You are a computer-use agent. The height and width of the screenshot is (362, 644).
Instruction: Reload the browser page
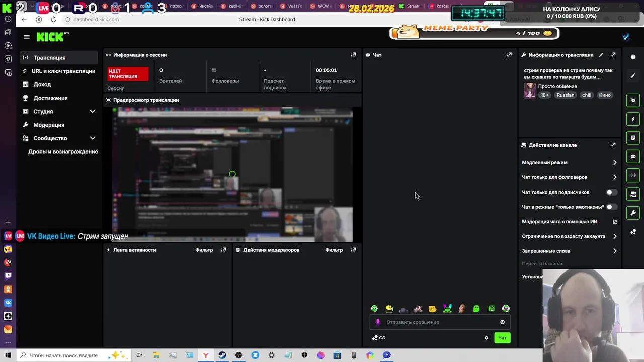point(53,19)
